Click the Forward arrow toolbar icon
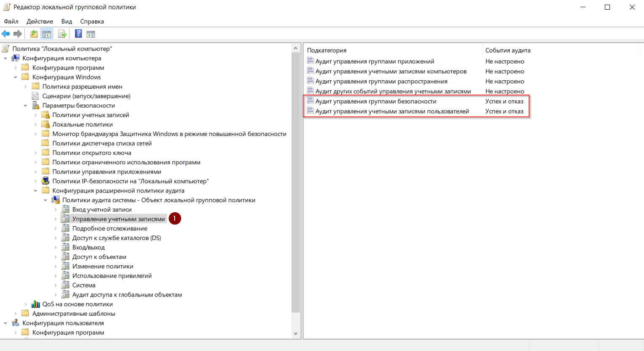The image size is (644, 351). click(18, 34)
